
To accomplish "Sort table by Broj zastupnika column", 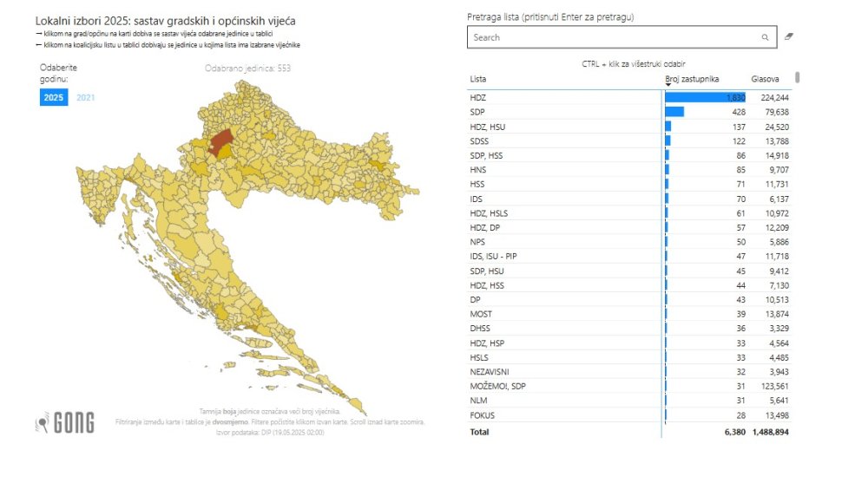I will [692, 79].
